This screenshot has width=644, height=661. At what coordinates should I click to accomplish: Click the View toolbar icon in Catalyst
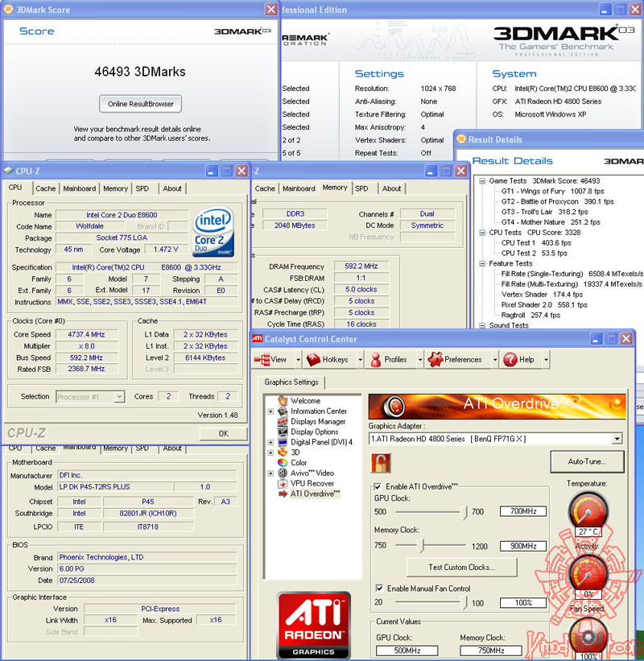click(262, 360)
